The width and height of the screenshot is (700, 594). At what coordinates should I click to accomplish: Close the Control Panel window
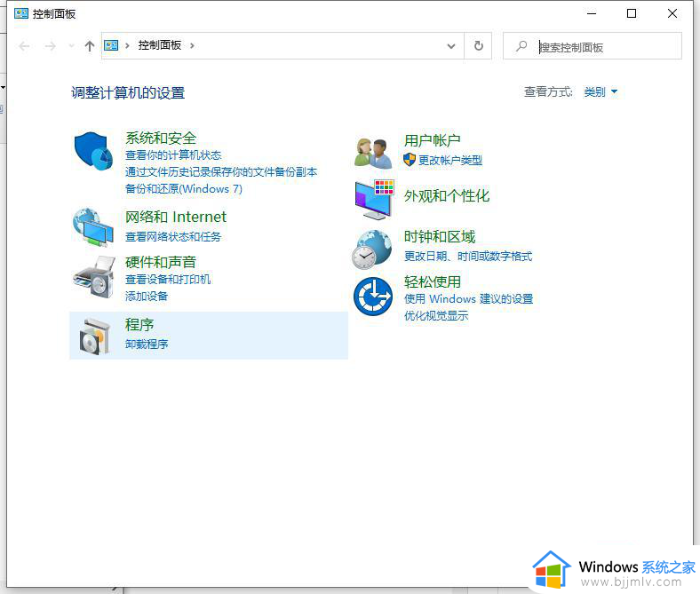point(672,13)
